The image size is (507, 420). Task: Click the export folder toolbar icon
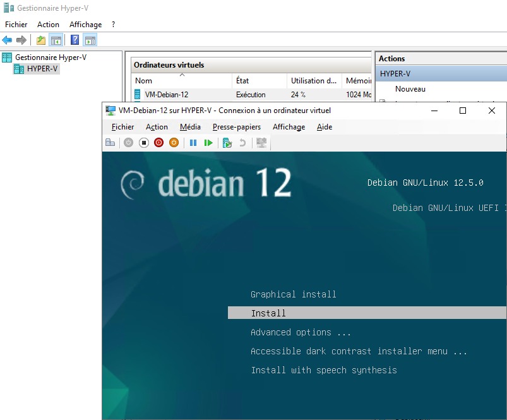pyautogui.click(x=40, y=40)
